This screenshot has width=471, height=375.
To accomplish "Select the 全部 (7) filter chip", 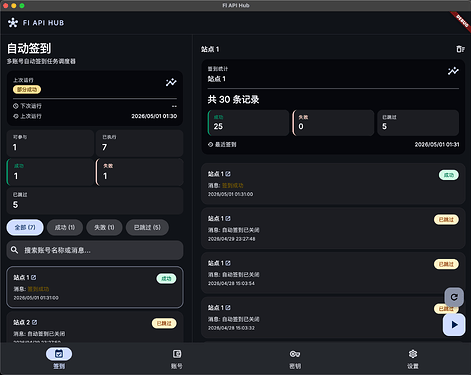I will (25, 227).
